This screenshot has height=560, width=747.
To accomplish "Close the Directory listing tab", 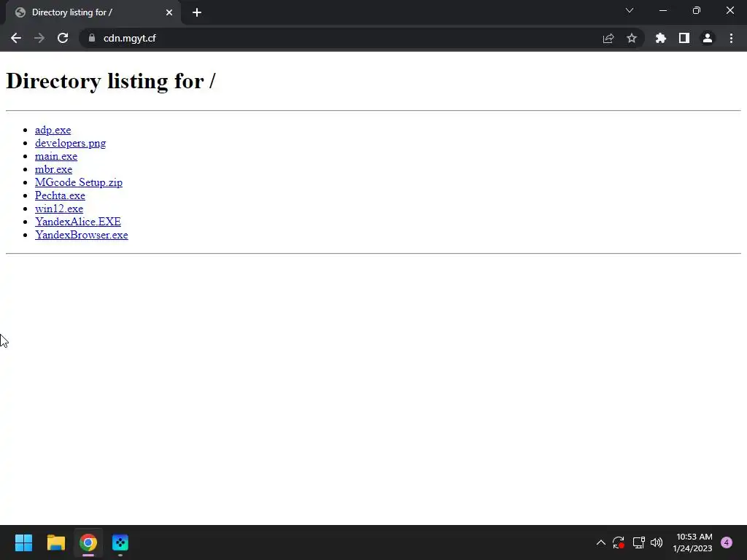I will click(x=169, y=12).
